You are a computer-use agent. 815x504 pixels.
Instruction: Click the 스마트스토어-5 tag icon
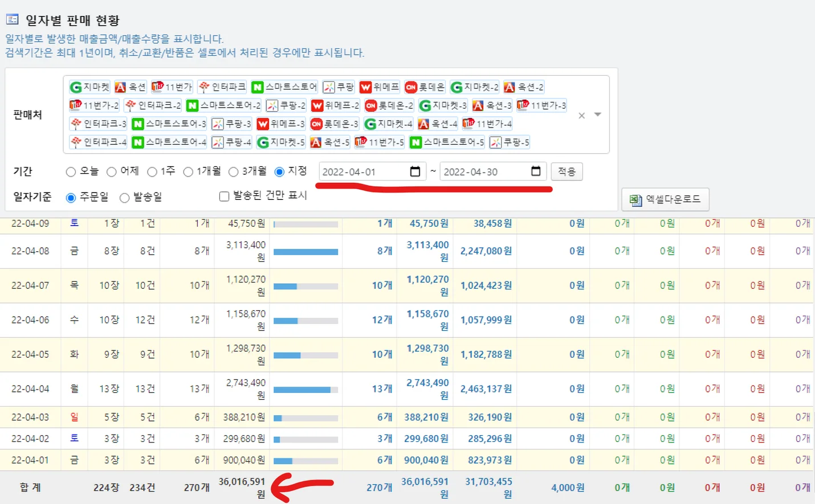pyautogui.click(x=415, y=142)
